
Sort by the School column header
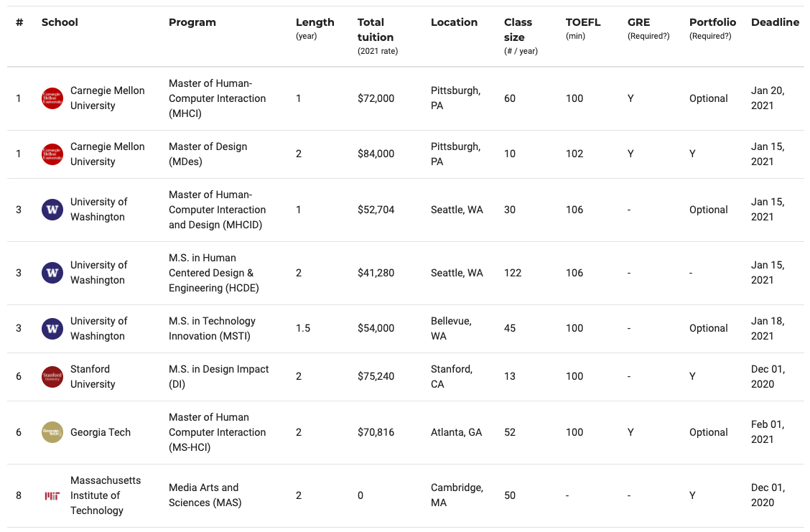click(x=60, y=22)
